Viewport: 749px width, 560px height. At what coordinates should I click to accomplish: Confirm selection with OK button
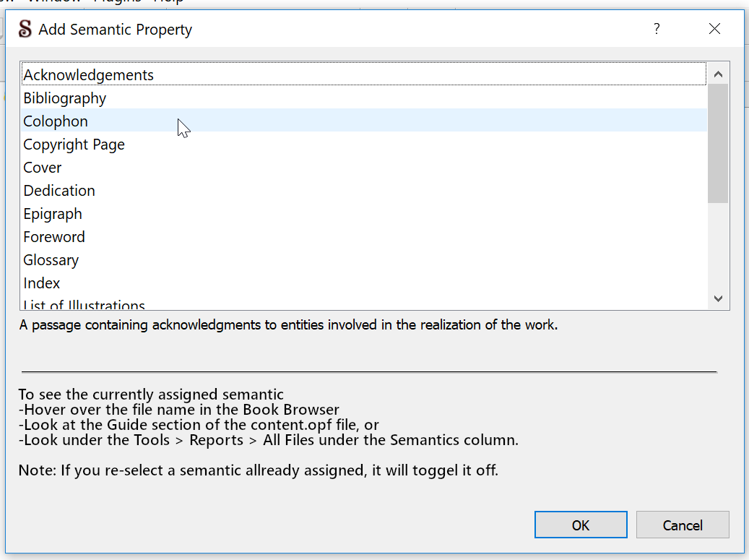coord(581,525)
